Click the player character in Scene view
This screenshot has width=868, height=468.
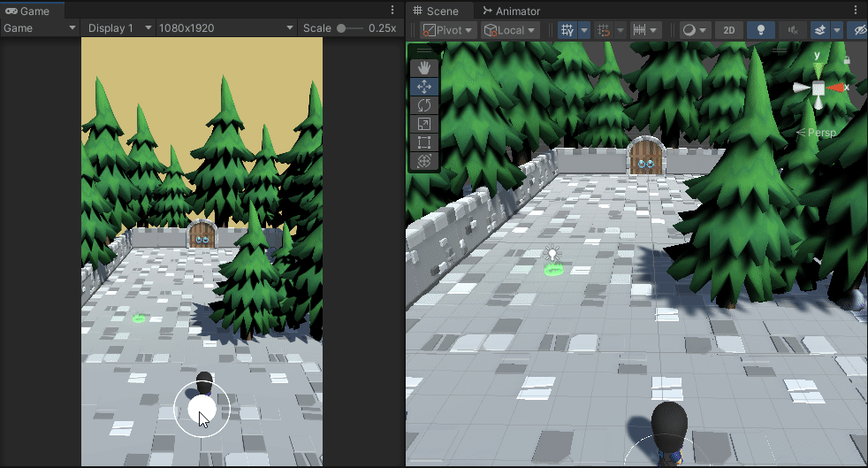tap(669, 433)
